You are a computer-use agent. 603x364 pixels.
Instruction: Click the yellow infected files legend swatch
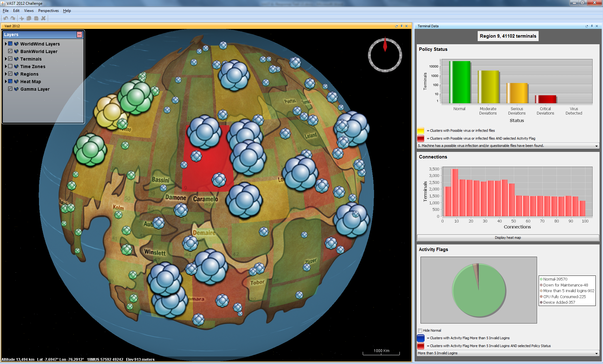tap(421, 131)
